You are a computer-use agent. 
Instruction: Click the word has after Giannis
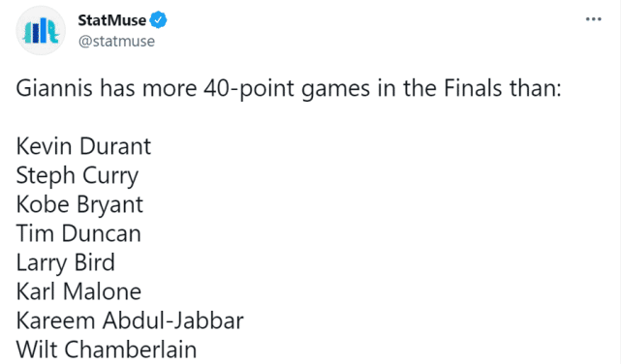[117, 88]
